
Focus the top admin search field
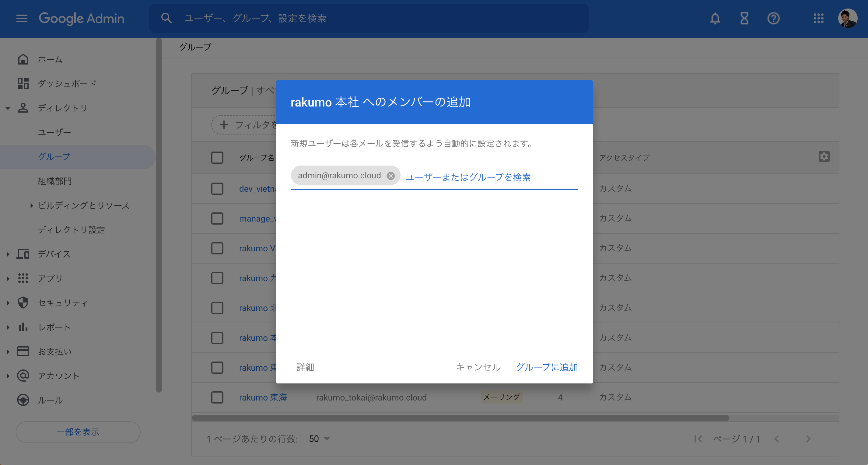click(x=369, y=18)
